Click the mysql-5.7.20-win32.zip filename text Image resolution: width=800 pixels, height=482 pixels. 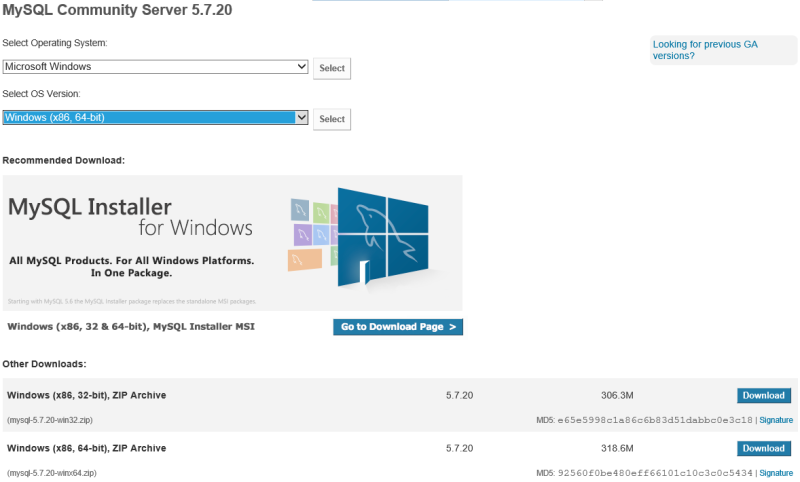[50, 420]
